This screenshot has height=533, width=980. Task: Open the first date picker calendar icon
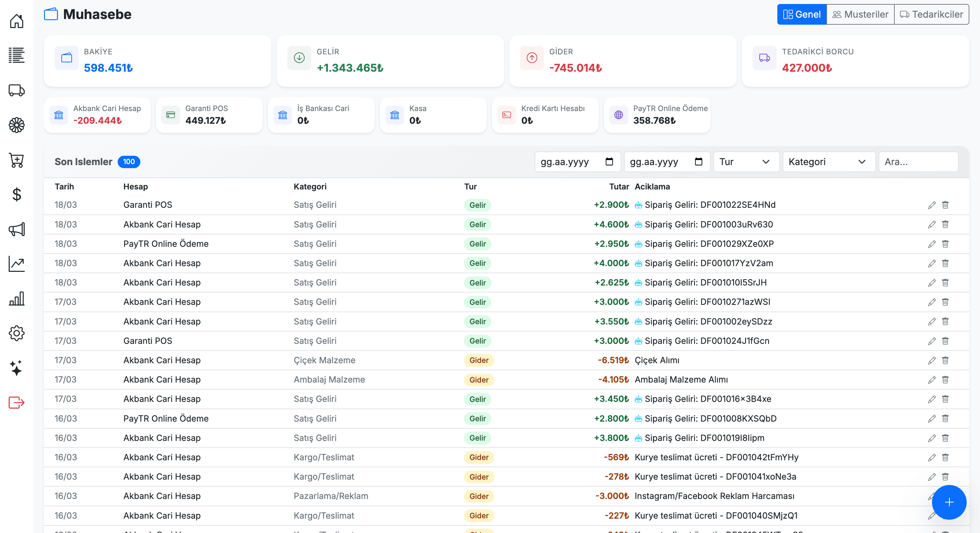[609, 161]
